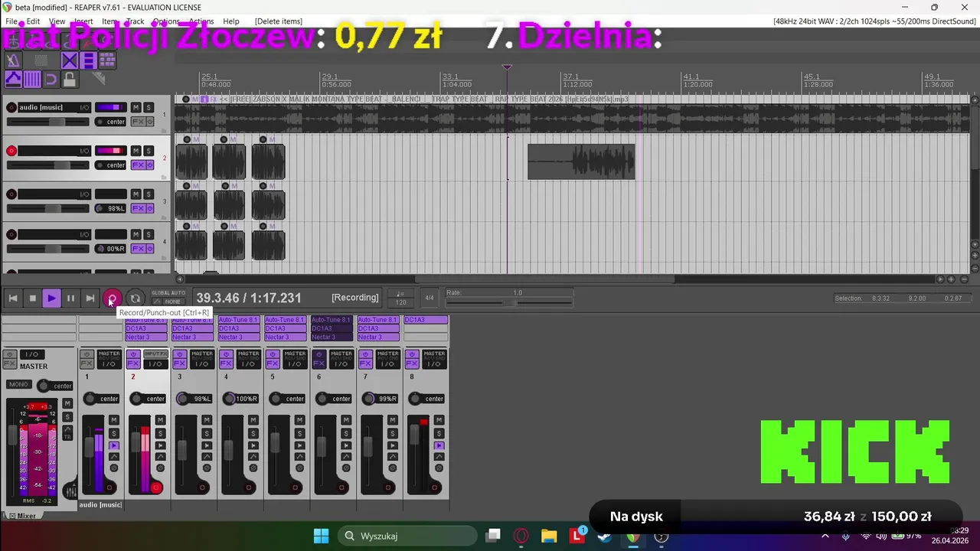Open the View menu
The image size is (980, 551).
coord(57,21)
